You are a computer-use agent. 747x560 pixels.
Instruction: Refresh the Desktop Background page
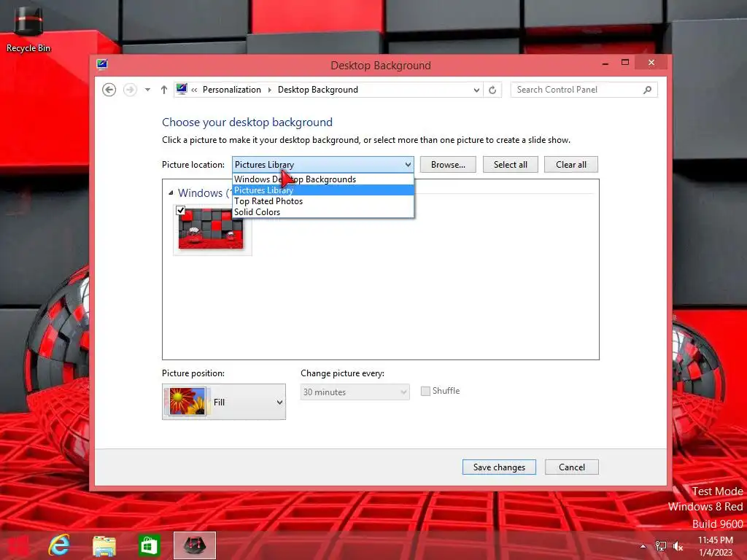[492, 90]
